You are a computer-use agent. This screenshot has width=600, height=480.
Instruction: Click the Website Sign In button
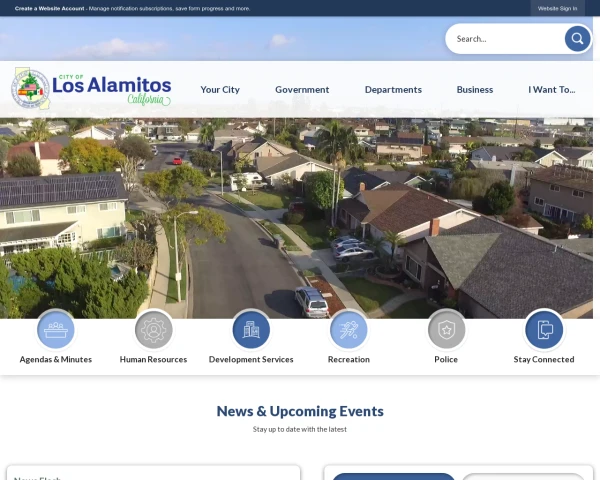(557, 8)
